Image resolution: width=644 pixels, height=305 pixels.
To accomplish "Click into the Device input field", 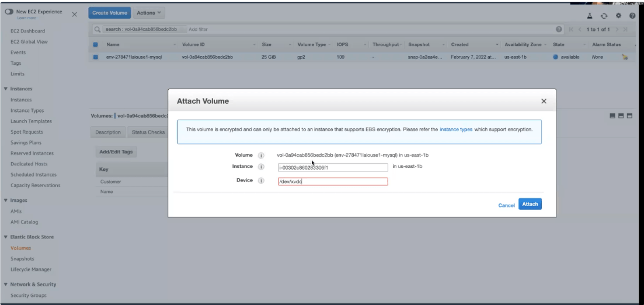I will click(333, 181).
